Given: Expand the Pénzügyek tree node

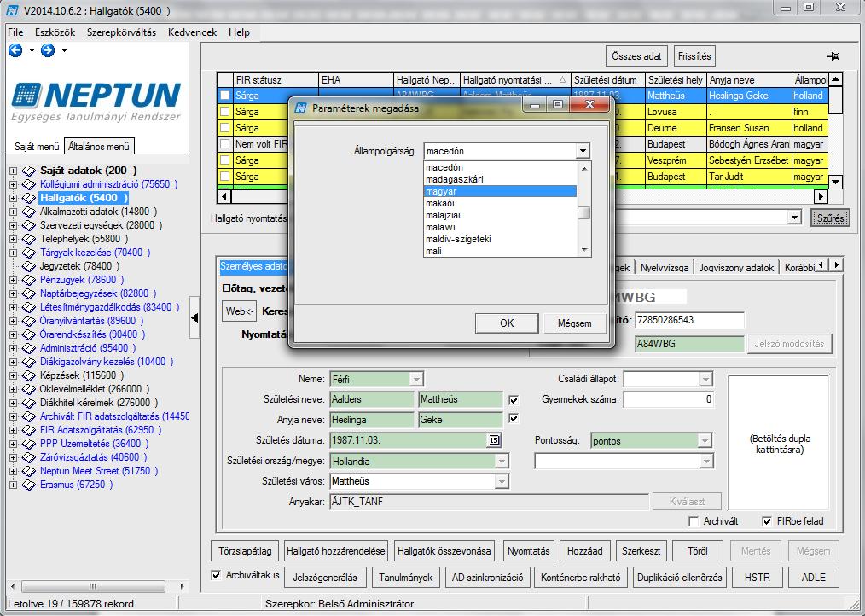Looking at the screenshot, I should pyautogui.click(x=14, y=280).
